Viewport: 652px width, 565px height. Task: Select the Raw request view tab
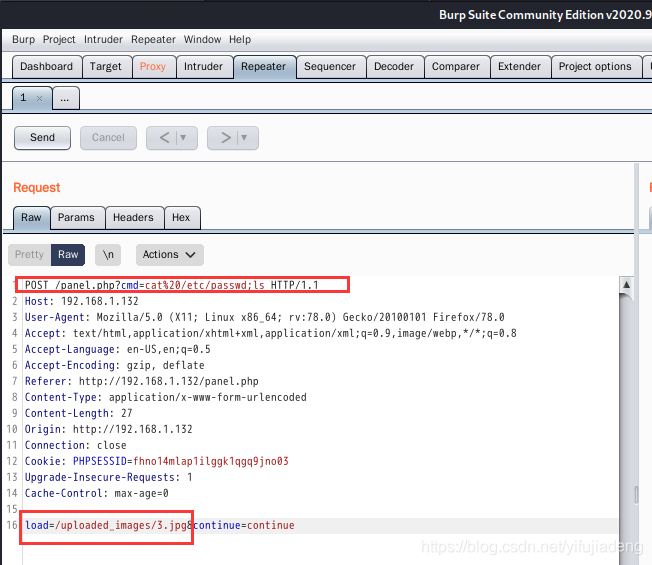click(32, 217)
